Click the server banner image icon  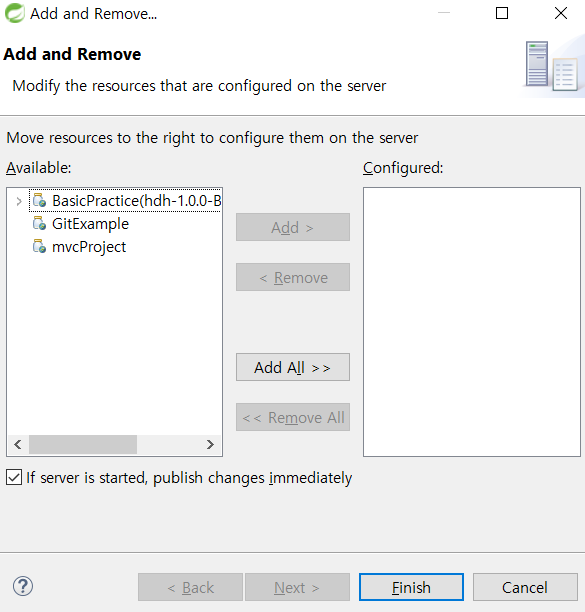tap(552, 66)
